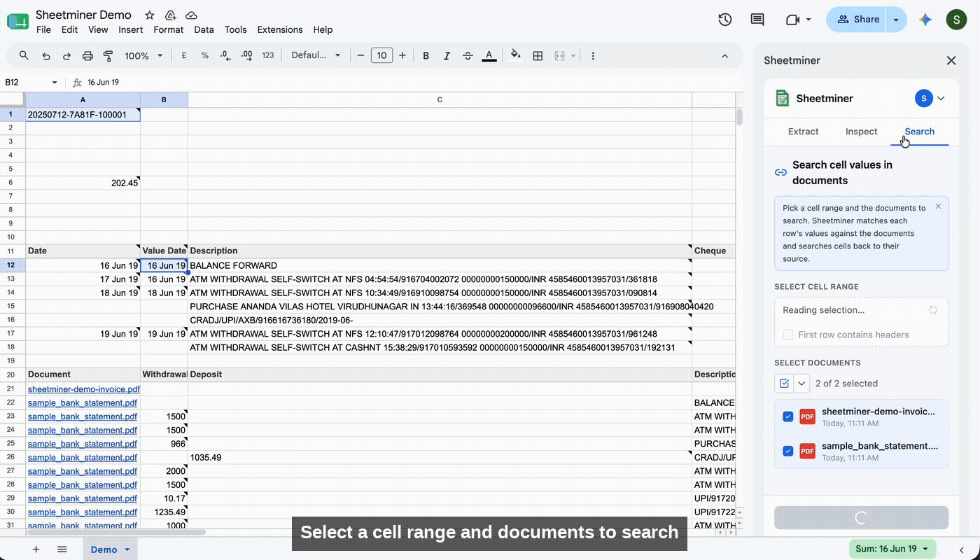Click the font size input field
Screen dimensions: 980x560
381,56
